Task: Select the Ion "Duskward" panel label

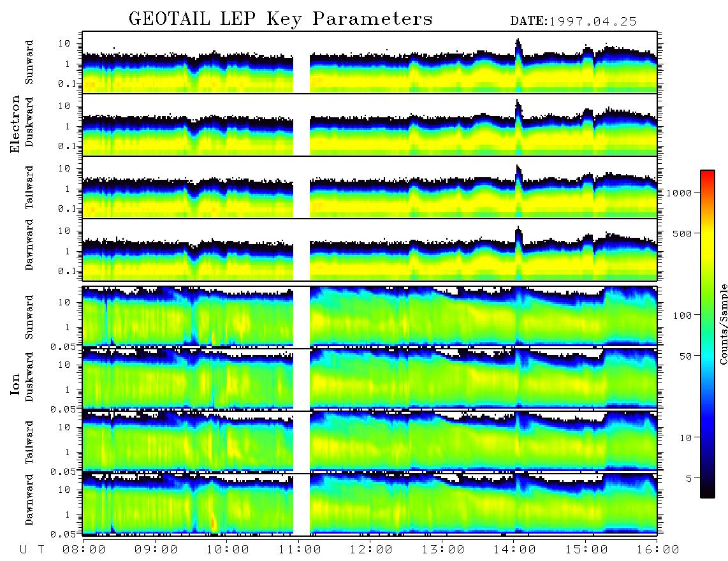Action: coord(29,377)
